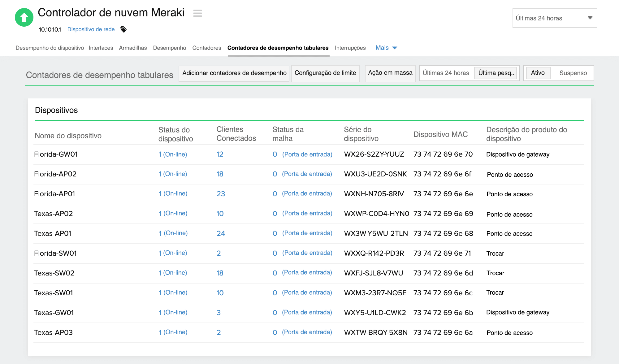Open the Armadilhas tab
Viewport: 619px width, 364px height.
click(x=133, y=48)
